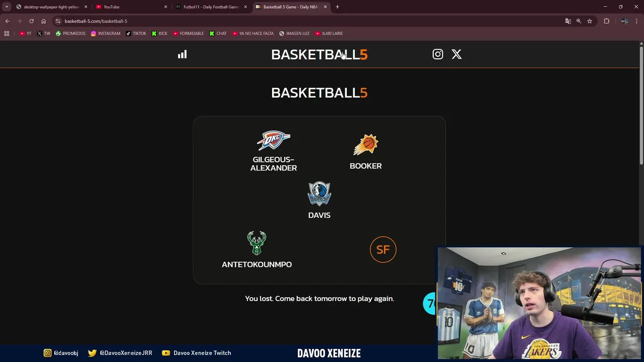Image resolution: width=644 pixels, height=362 pixels.
Task: Open a new browser tab
Action: point(337,7)
